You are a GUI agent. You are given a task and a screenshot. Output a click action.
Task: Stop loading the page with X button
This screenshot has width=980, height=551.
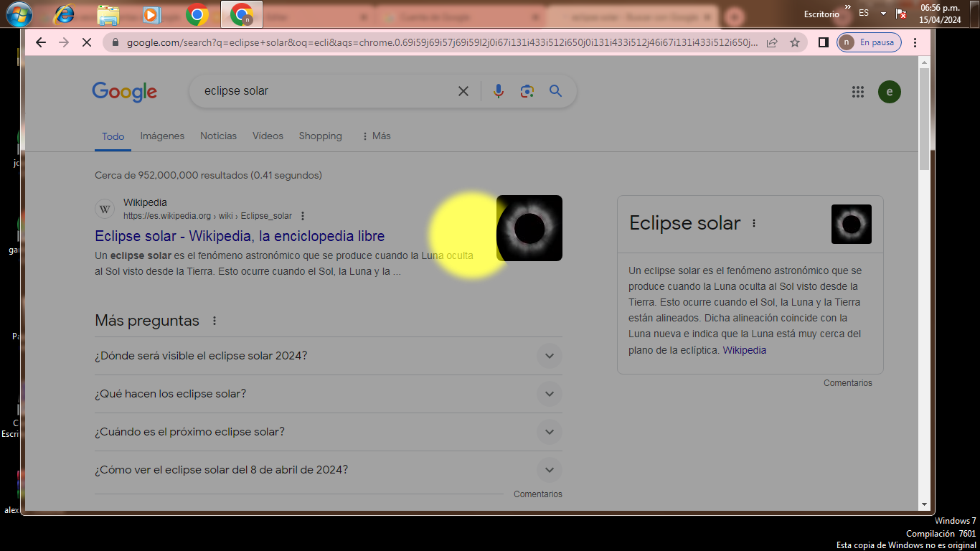click(86, 42)
